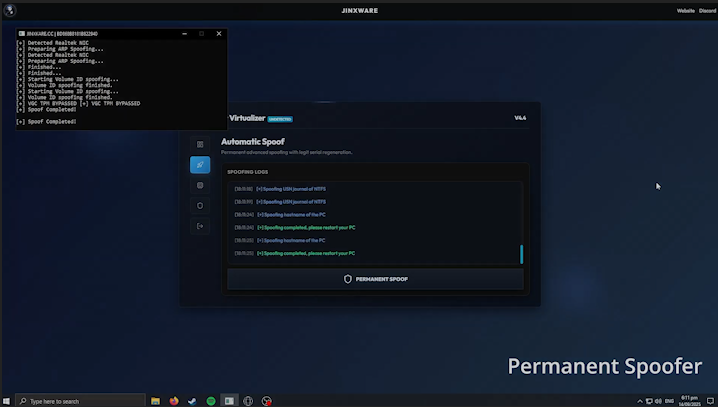Close the console window
Viewport: 718px width, 407px height.
tap(219, 33)
